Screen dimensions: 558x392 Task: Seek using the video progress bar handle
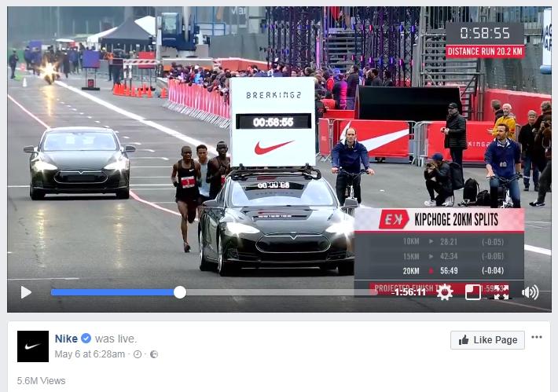pyautogui.click(x=180, y=292)
